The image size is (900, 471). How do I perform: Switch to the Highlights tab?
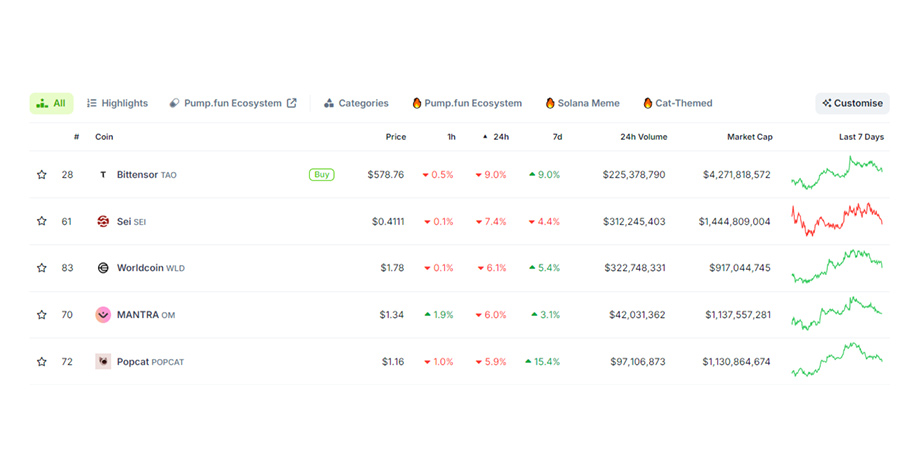coord(118,103)
